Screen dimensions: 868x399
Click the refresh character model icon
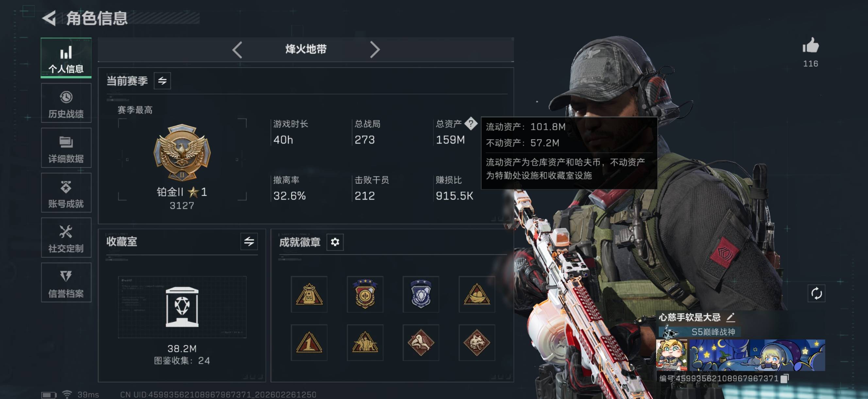point(816,293)
